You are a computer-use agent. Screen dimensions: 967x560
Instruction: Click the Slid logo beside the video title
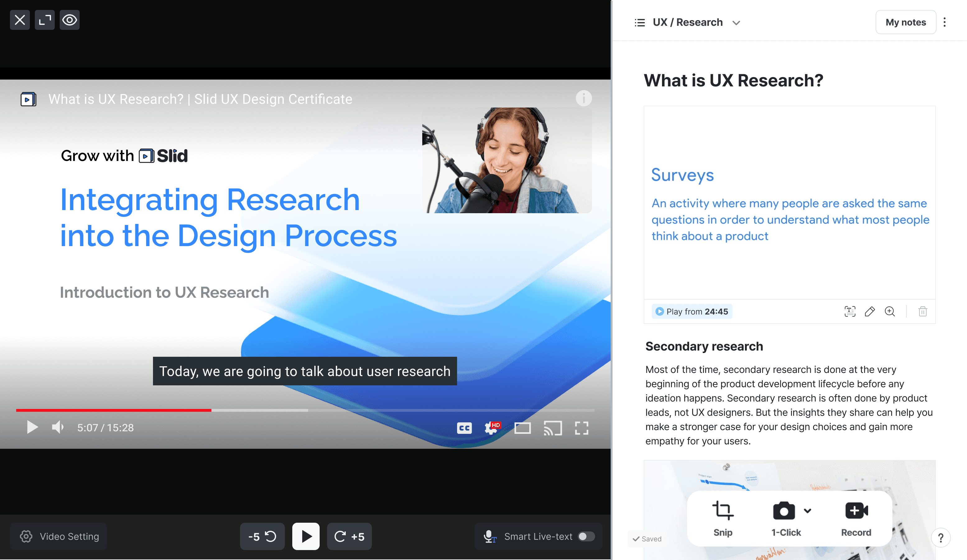(28, 99)
